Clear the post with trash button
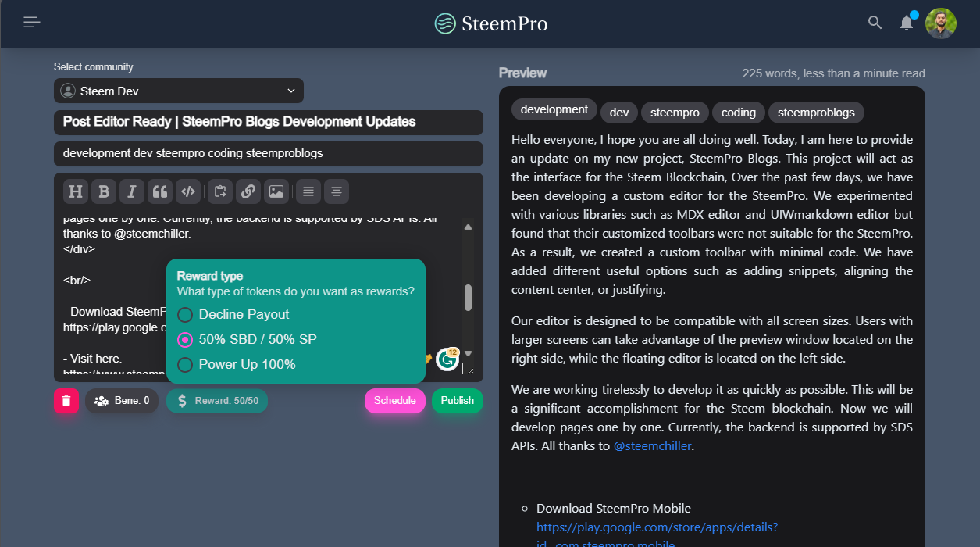 coord(66,401)
